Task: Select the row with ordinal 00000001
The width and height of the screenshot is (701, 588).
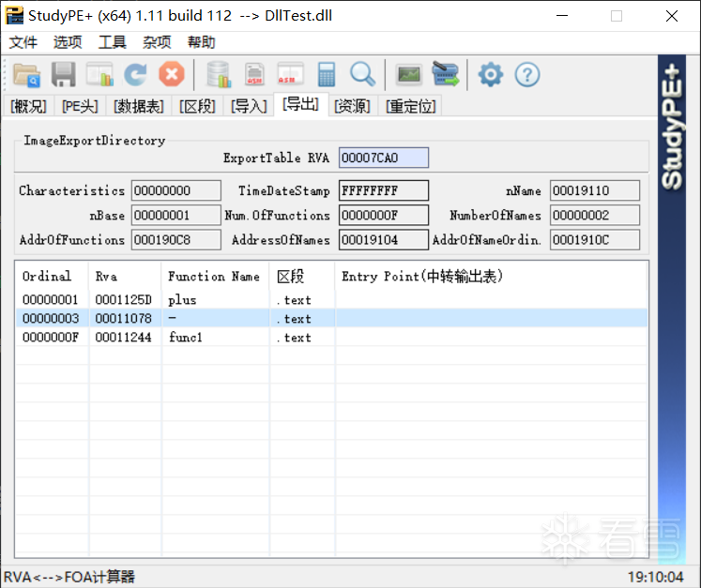Action: click(x=331, y=300)
